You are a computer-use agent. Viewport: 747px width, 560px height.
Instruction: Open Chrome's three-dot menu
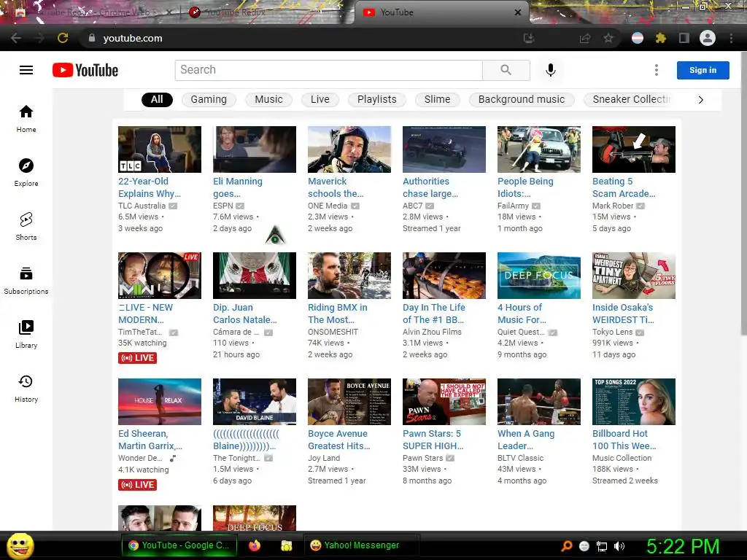click(731, 38)
